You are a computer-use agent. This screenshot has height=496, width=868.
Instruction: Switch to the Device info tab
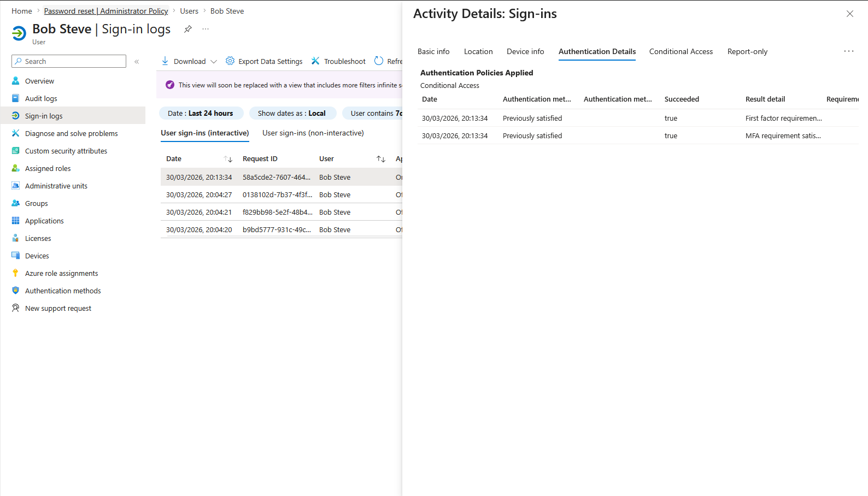[525, 52]
